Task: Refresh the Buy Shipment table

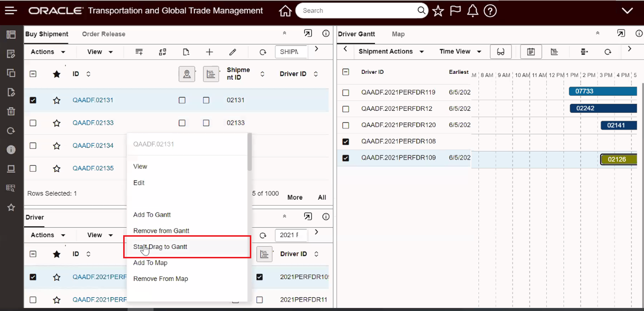Action: [263, 52]
